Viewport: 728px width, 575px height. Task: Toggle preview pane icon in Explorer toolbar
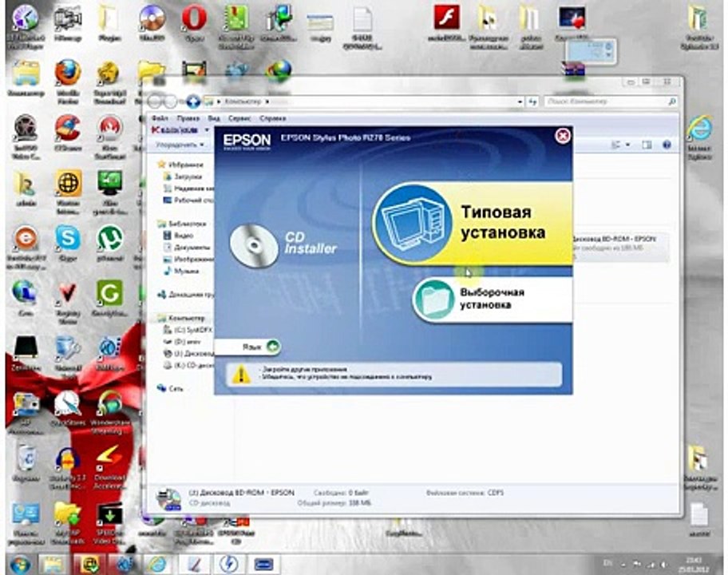647,145
